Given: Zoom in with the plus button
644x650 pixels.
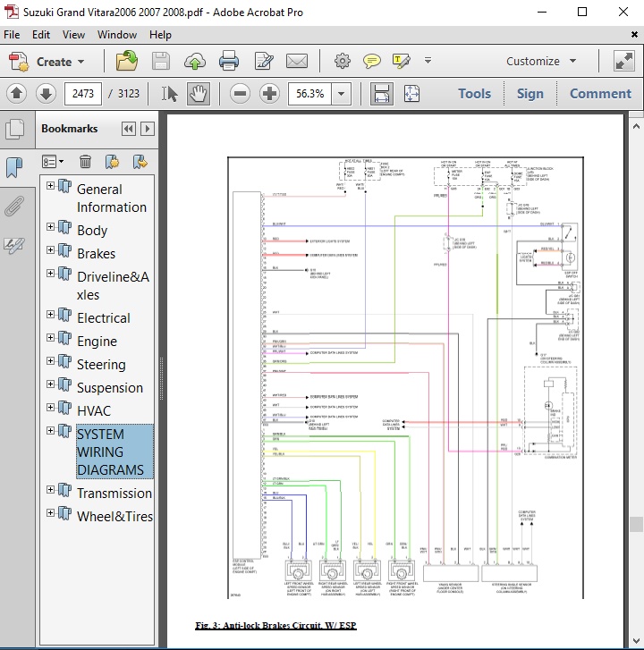Looking at the screenshot, I should point(269,94).
